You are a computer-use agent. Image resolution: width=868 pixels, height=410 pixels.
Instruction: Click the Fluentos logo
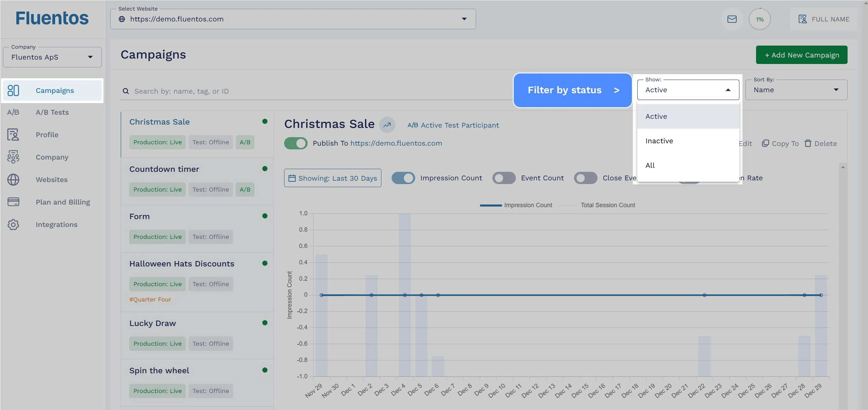[x=52, y=18]
